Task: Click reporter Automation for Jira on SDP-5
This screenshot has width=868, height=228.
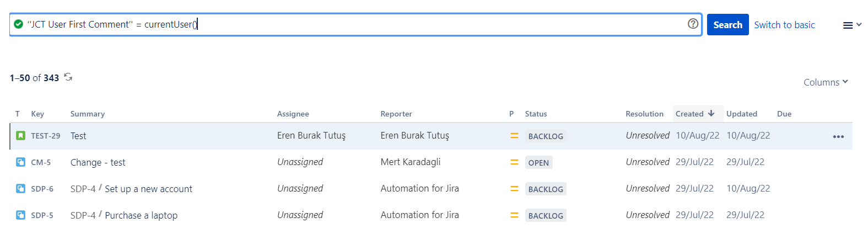Action: click(419, 215)
